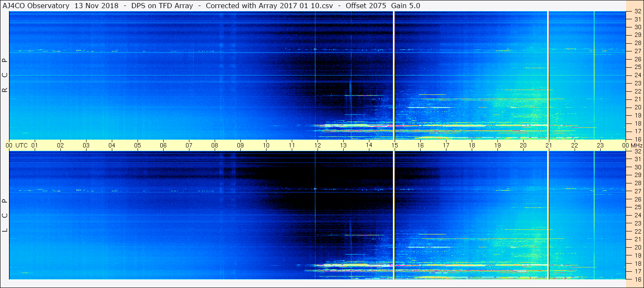
Task: Click the 25 MHz label on the RCP scale
Action: pyautogui.click(x=638, y=67)
